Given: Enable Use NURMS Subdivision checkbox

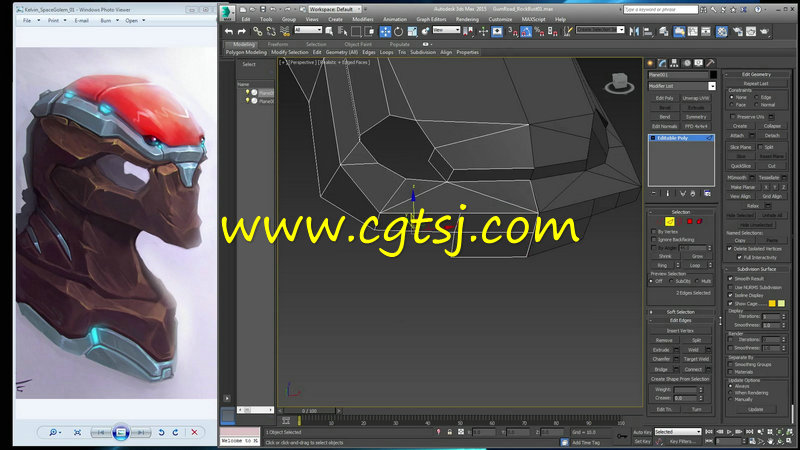Looking at the screenshot, I should (x=730, y=287).
